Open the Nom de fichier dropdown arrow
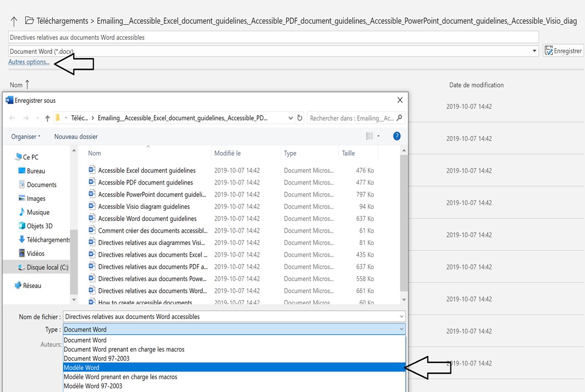This screenshot has height=392, width=585. (401, 317)
